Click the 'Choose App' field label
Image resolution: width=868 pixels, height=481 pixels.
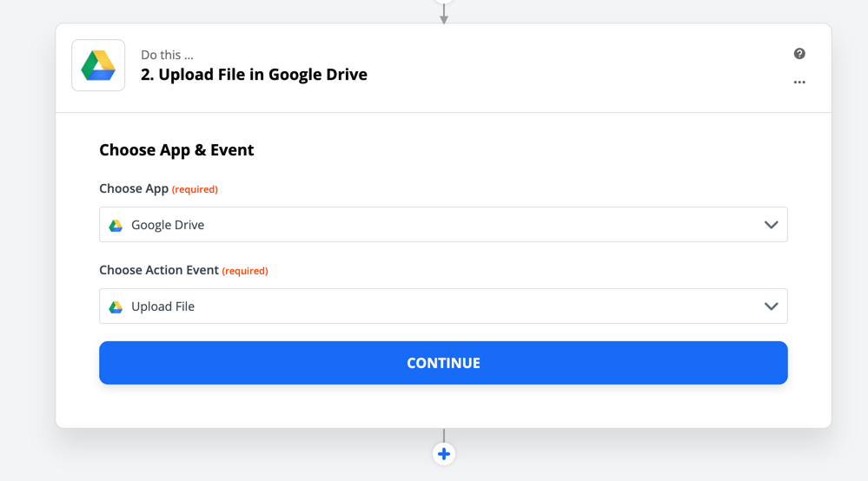point(134,188)
